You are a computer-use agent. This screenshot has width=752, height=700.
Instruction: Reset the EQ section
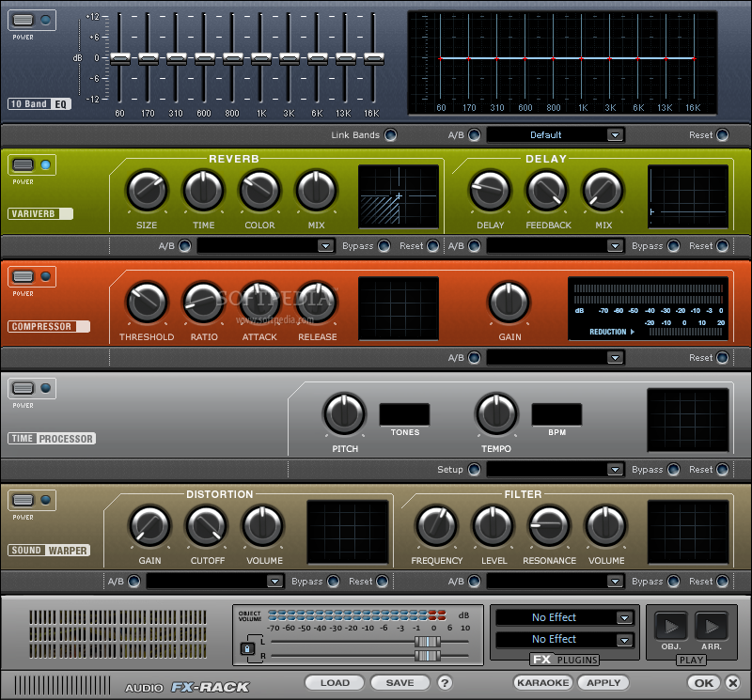pyautogui.click(x=722, y=135)
